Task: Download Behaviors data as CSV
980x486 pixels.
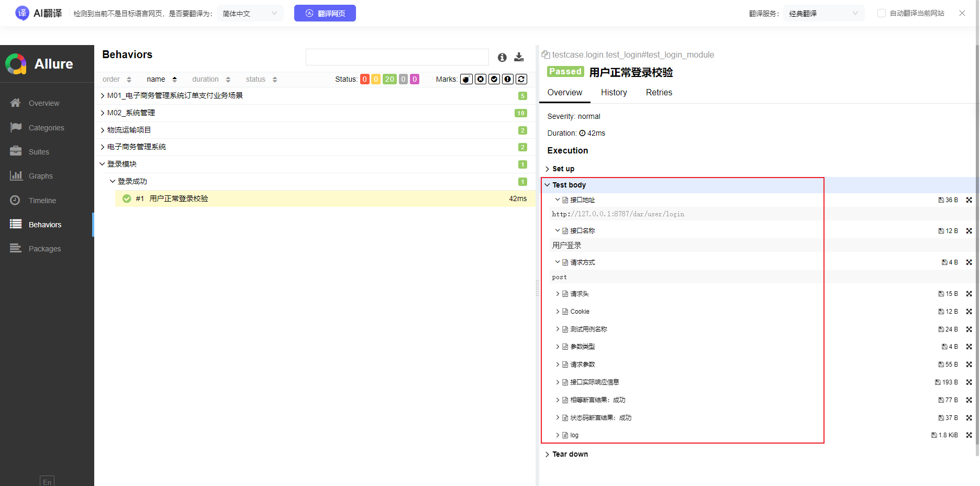Action: click(x=519, y=57)
